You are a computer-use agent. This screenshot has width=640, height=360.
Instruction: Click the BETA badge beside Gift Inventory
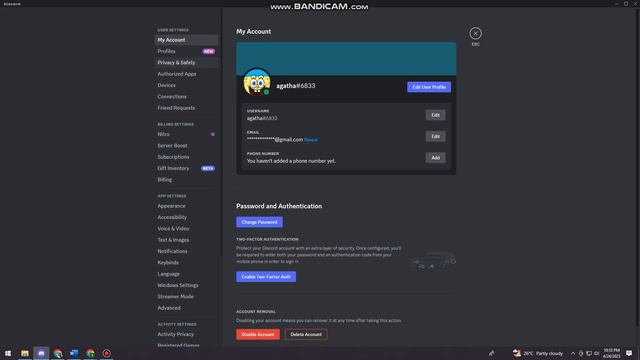(x=208, y=168)
